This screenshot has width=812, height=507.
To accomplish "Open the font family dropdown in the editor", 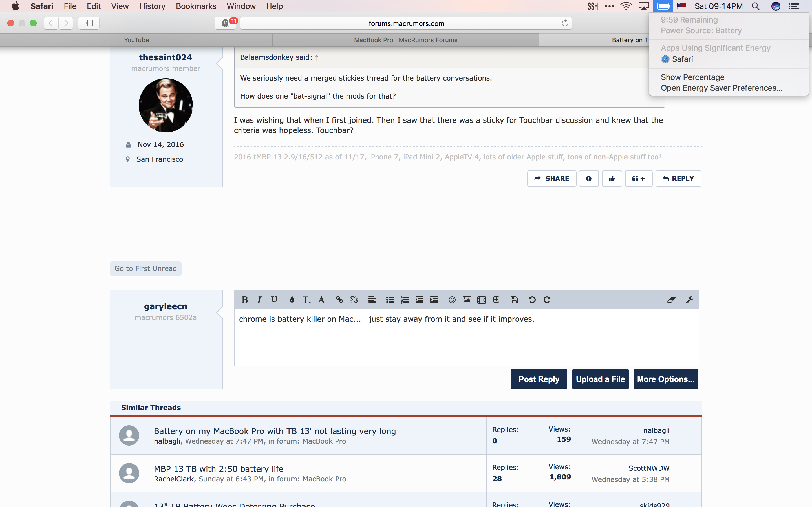I will coord(321,300).
